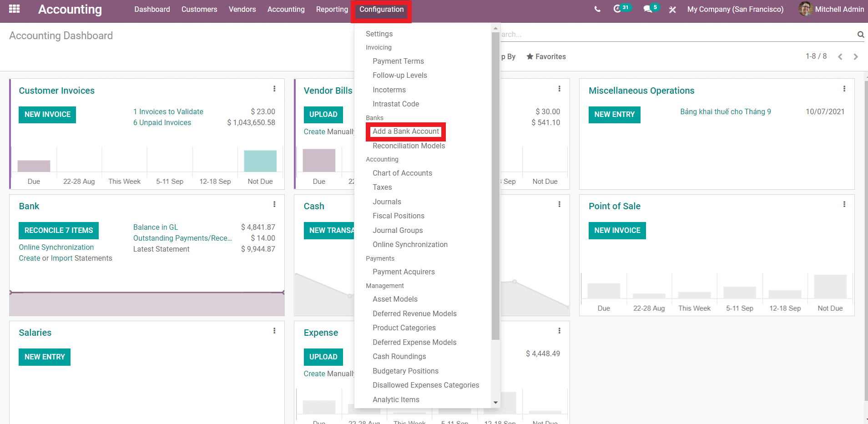
Task: Close the Configuration menu
Action: pyautogui.click(x=381, y=10)
